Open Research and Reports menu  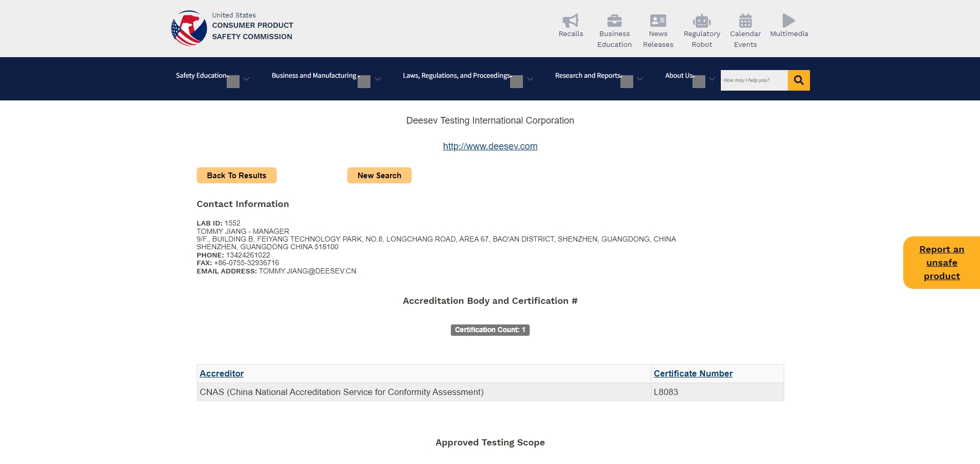click(588, 76)
